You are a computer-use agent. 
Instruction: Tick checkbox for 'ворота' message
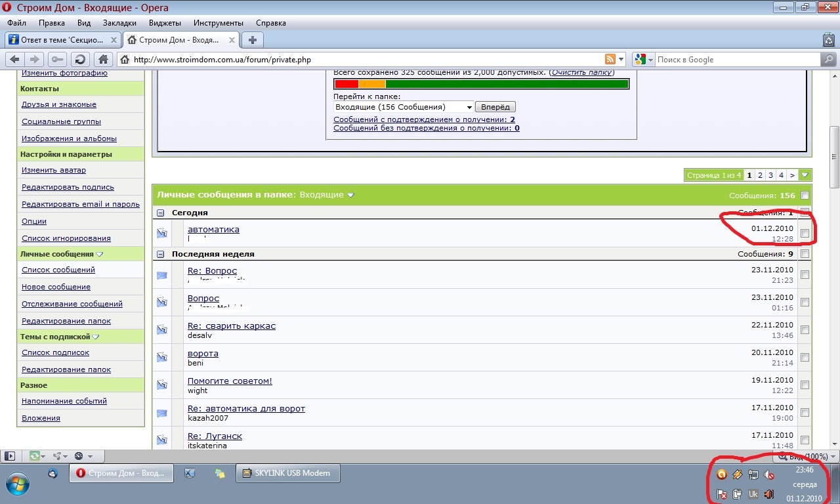point(805,358)
